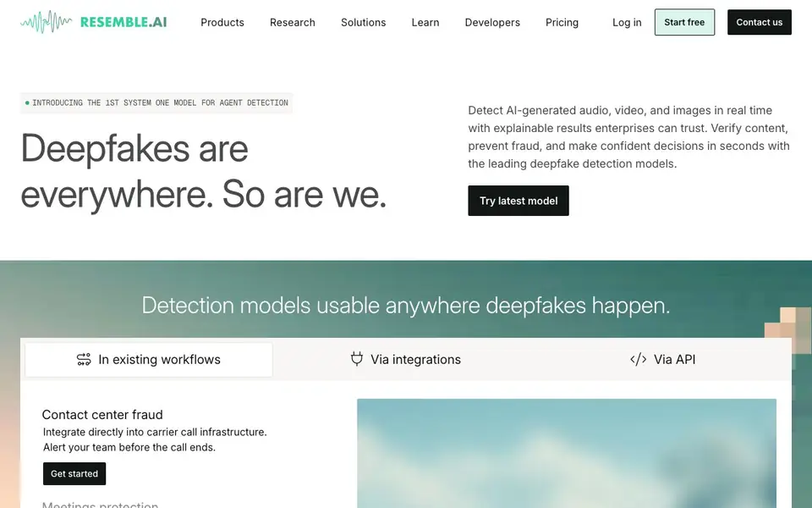This screenshot has width=812, height=508.
Task: Switch to the 'Via integrations' tab
Action: pyautogui.click(x=405, y=359)
